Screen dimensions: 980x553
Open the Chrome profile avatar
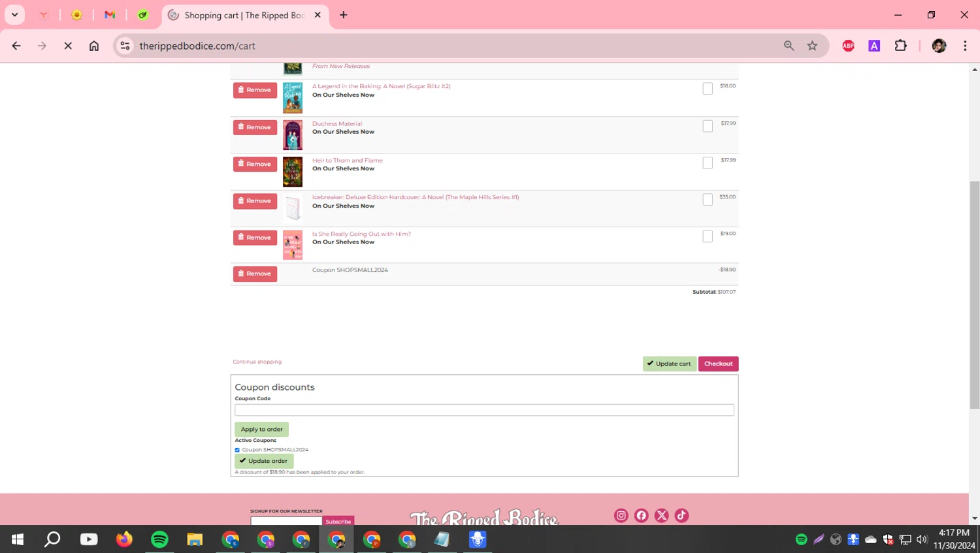coord(939,46)
